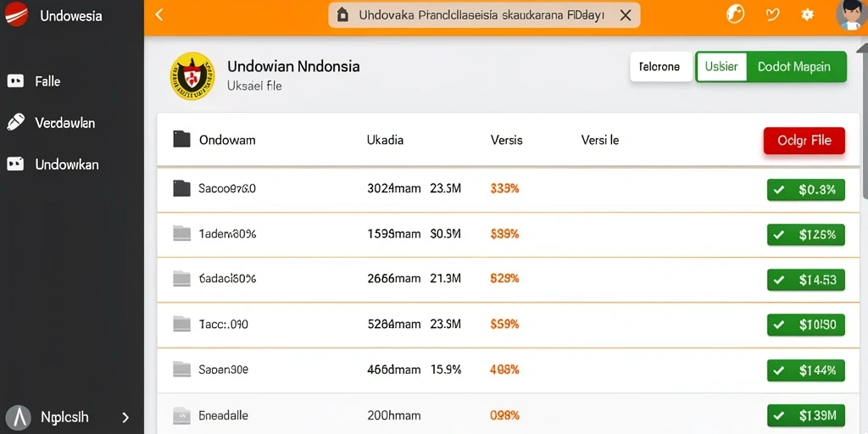Open the globe icon in header

(735, 14)
